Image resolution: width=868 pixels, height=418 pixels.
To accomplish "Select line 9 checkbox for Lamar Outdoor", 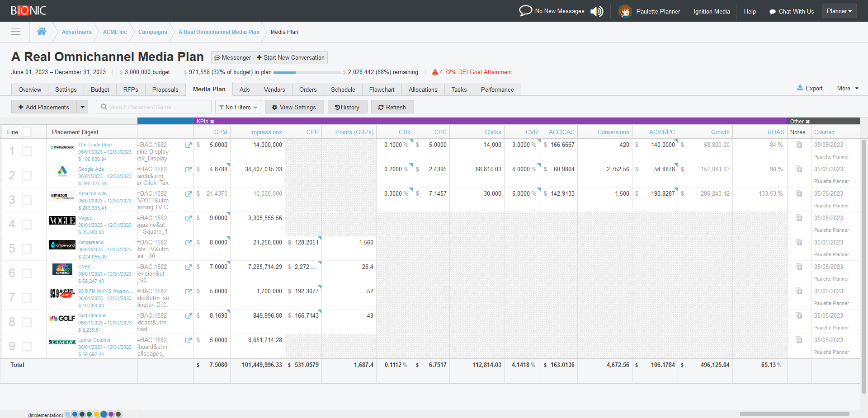I will 27,347.
